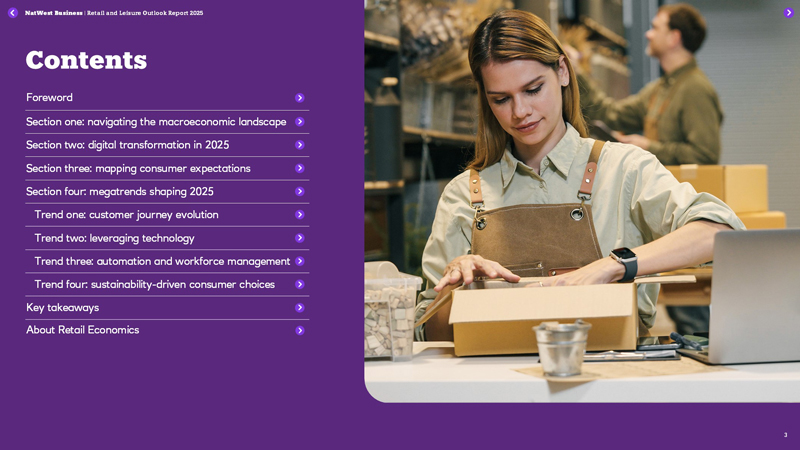Click arrow icon beside megatrends shaping 2025
The image size is (800, 450).
300,191
